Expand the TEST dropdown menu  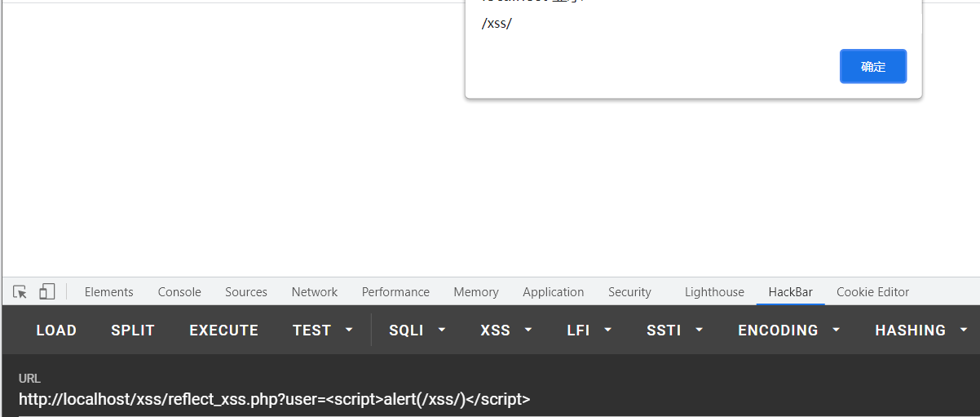(323, 330)
